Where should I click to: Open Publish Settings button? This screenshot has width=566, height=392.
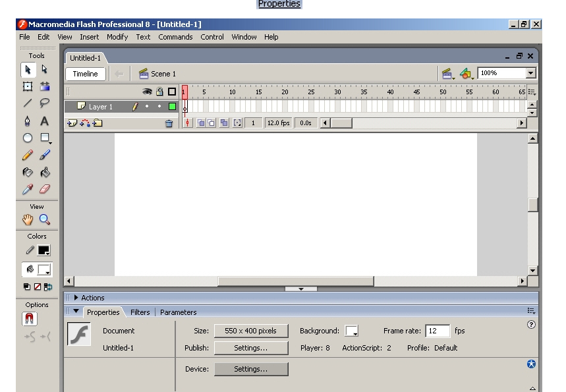tap(251, 348)
